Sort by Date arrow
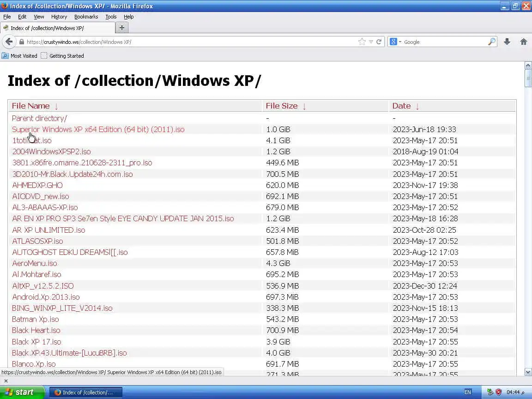The width and height of the screenshot is (532, 399). (x=417, y=106)
